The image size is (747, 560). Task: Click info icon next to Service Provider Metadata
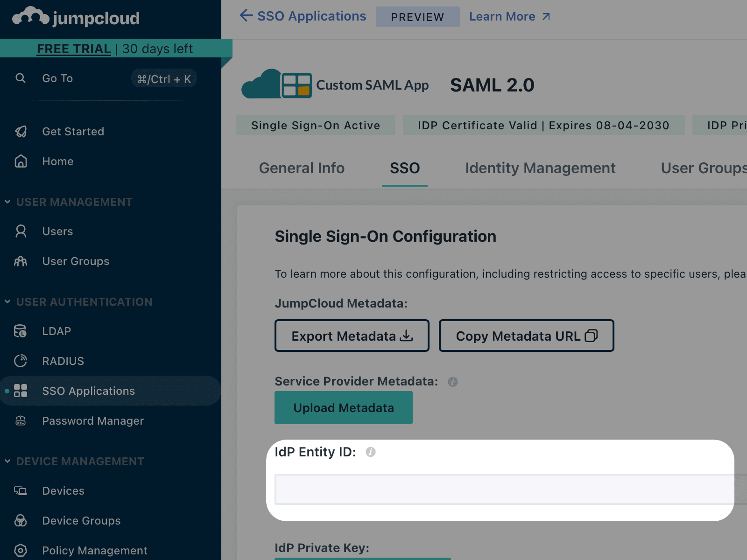click(453, 382)
